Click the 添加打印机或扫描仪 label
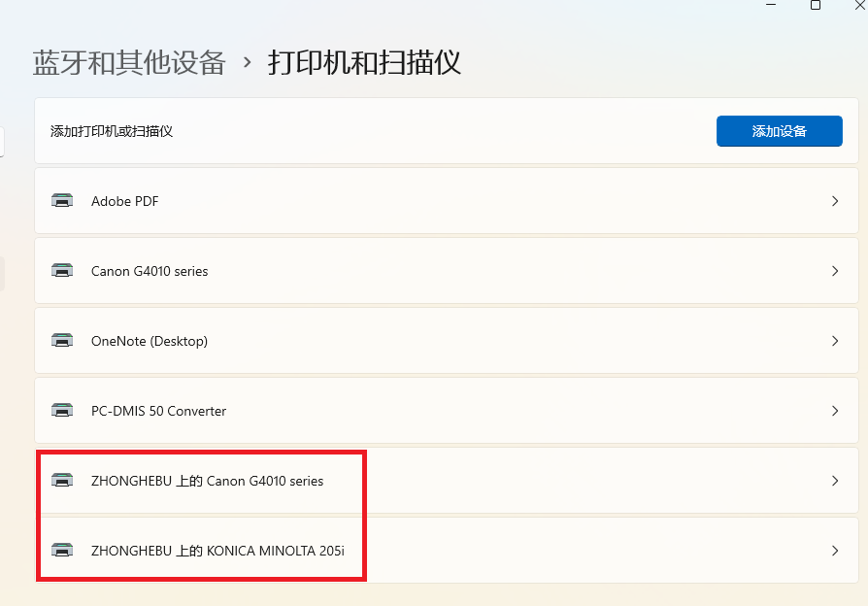Screen dimensions: 868x606 tap(112, 131)
